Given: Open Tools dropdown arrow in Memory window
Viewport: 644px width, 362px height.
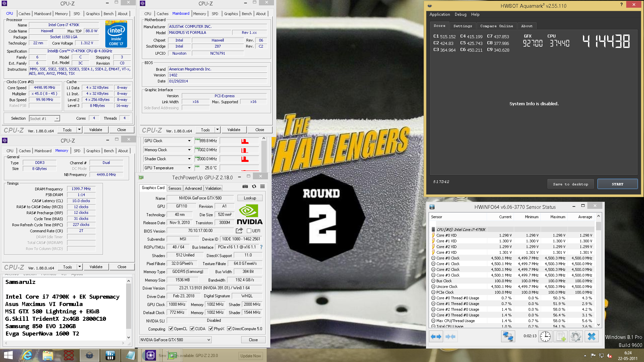Looking at the screenshot, I should click(79, 267).
